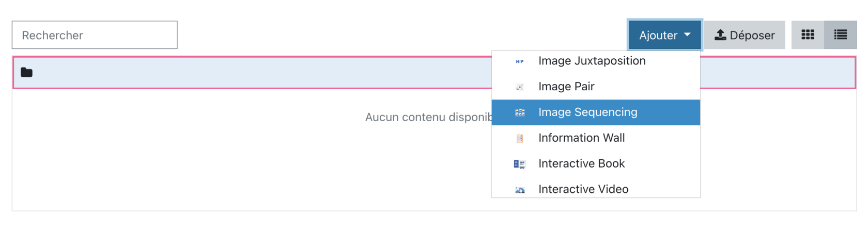Viewport: 868px width, 232px height.
Task: Click the upload arrow icon on Déposer
Action: click(720, 35)
